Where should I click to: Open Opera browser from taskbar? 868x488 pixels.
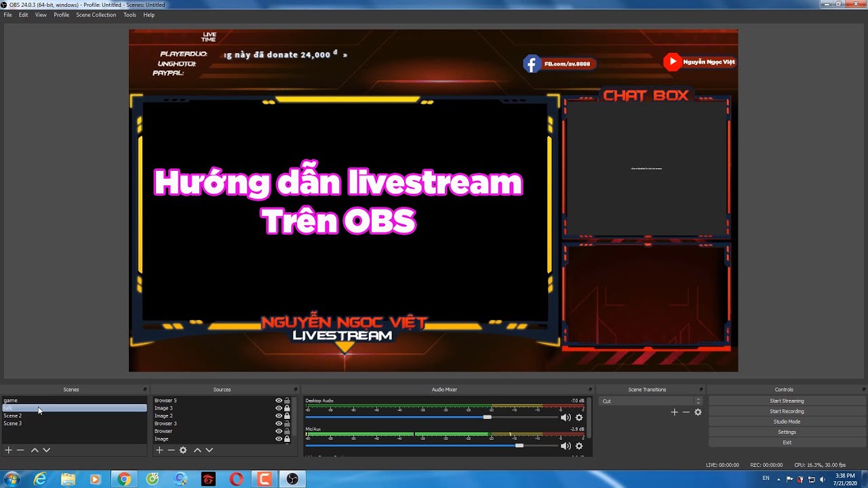(236, 479)
